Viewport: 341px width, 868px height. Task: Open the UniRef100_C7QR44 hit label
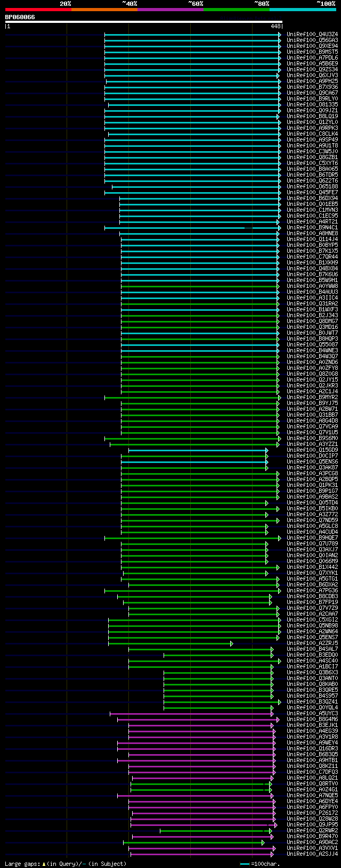point(312,257)
